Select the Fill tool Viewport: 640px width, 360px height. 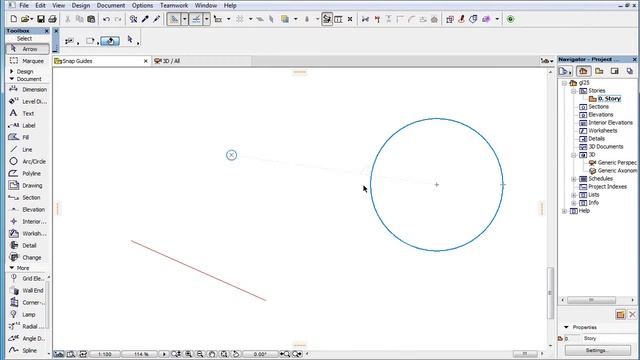point(28,137)
